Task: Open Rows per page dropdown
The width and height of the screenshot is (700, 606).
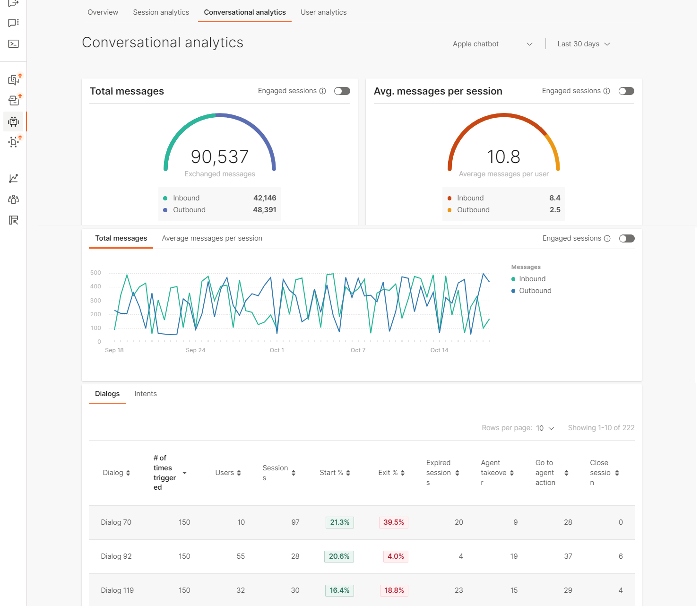Action: [544, 428]
